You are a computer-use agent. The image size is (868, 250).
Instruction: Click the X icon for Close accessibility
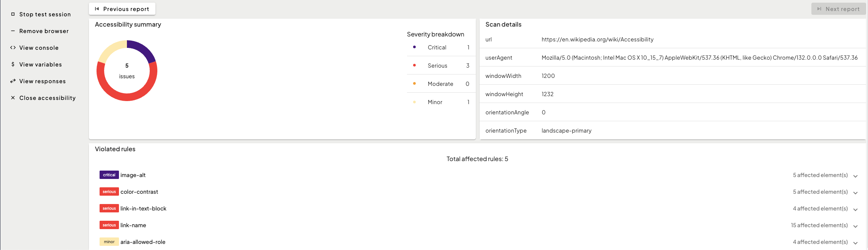pyautogui.click(x=13, y=98)
